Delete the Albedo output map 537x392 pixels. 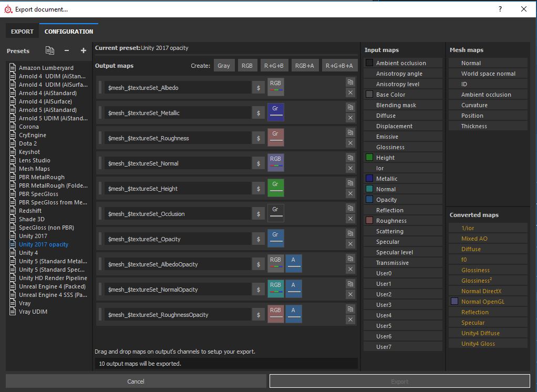[350, 92]
